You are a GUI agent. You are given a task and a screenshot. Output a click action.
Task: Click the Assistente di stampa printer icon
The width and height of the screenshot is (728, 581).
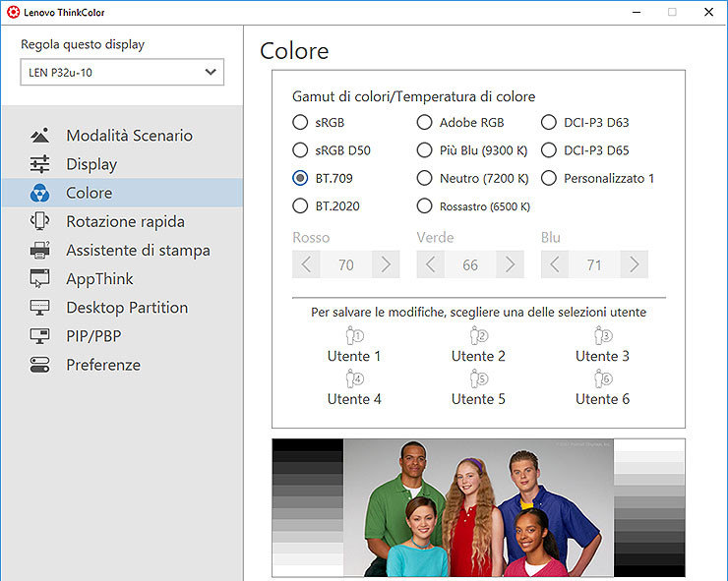(x=39, y=250)
